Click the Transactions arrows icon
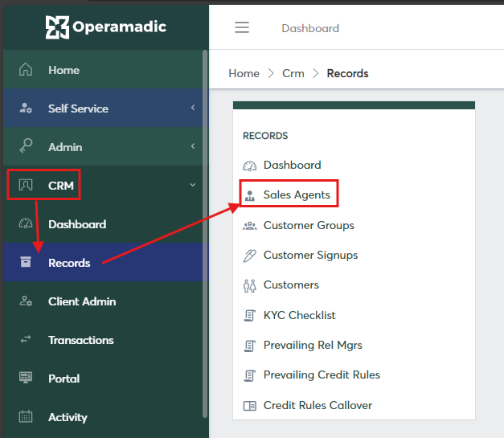 tap(26, 339)
